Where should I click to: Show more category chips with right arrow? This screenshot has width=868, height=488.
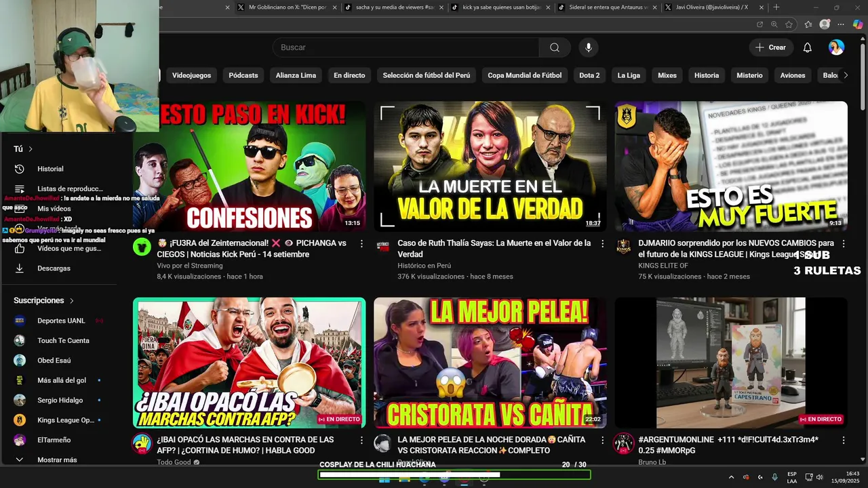tap(845, 75)
